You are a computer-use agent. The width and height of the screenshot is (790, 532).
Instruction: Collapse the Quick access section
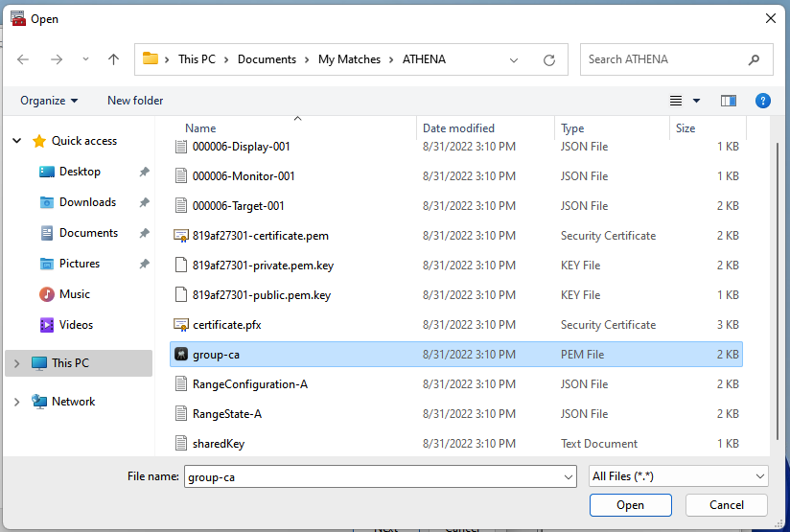coord(16,141)
